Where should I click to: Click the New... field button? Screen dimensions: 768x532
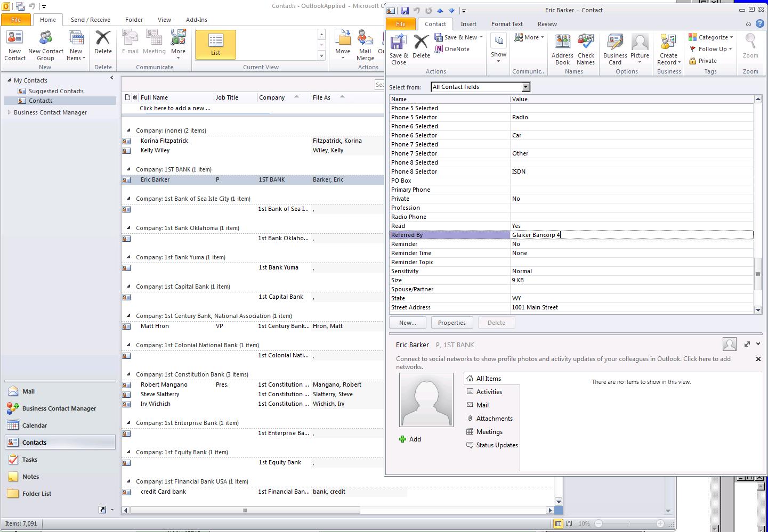tap(407, 323)
